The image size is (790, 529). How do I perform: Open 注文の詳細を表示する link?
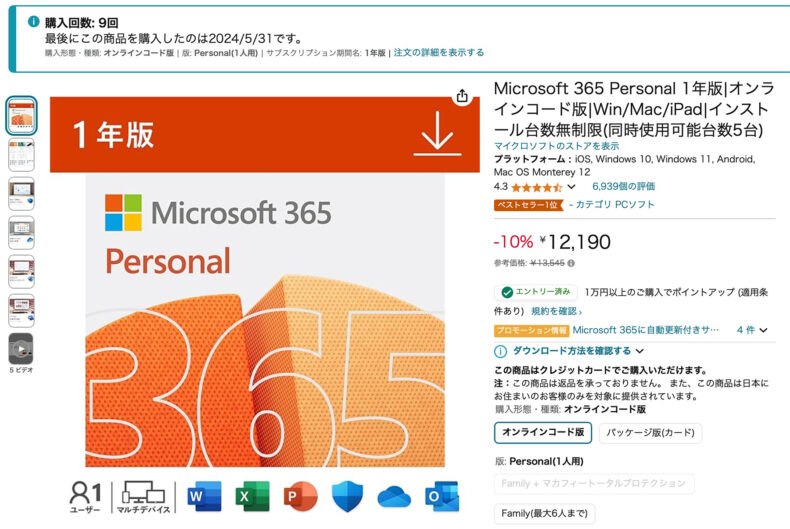point(438,52)
